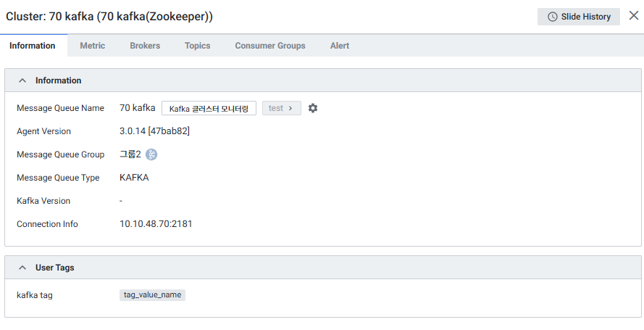Select the Information tab
Screen dimensions: 644x330
click(x=33, y=46)
